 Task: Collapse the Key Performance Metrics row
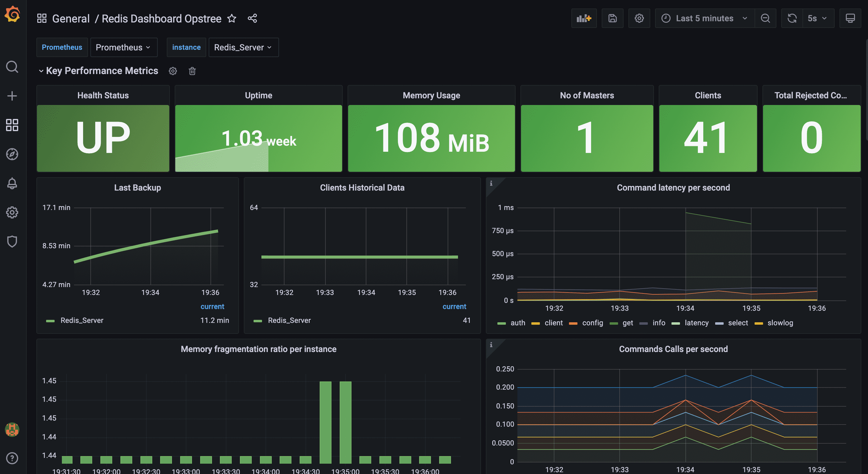pyautogui.click(x=41, y=71)
